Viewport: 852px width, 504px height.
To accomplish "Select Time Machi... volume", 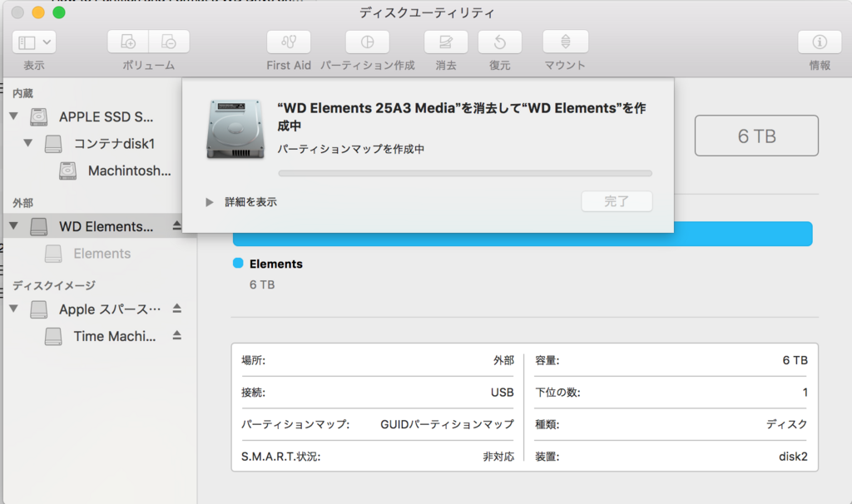I will [x=115, y=336].
